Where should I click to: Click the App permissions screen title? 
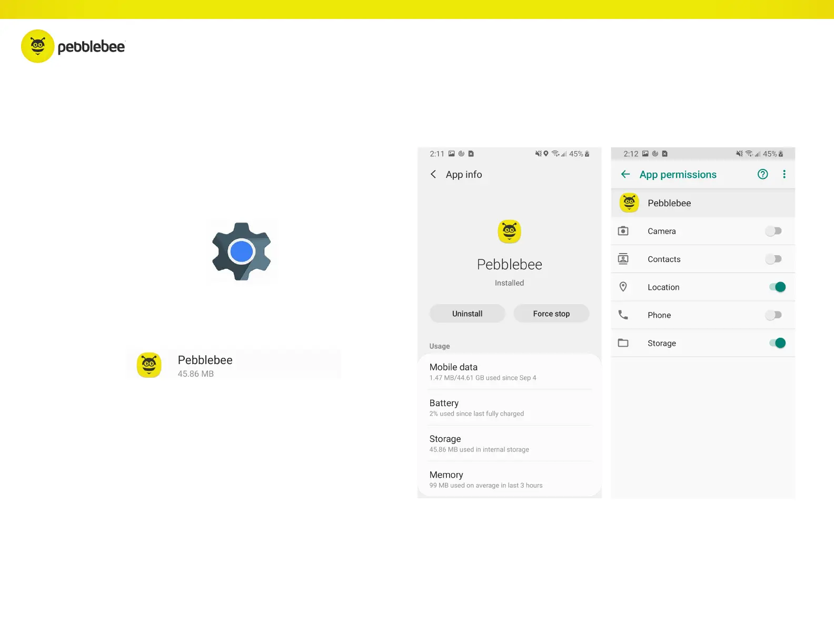pos(678,175)
